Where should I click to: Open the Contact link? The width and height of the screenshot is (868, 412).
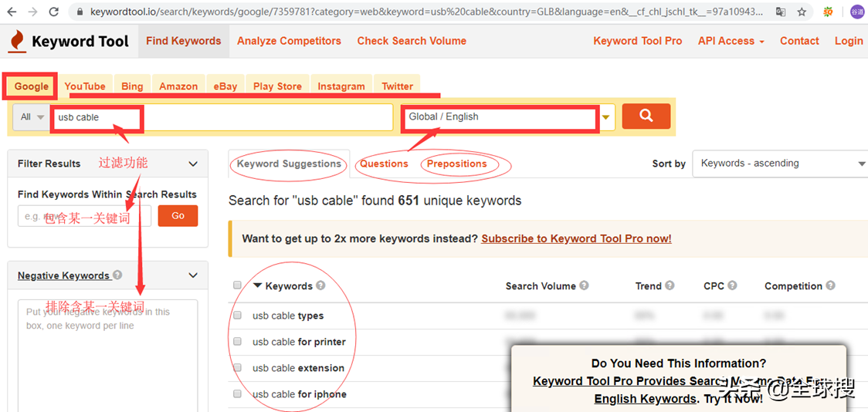tap(799, 41)
